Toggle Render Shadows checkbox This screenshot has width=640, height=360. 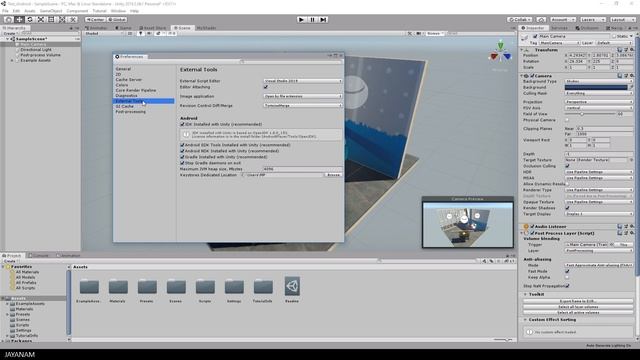tap(567, 208)
